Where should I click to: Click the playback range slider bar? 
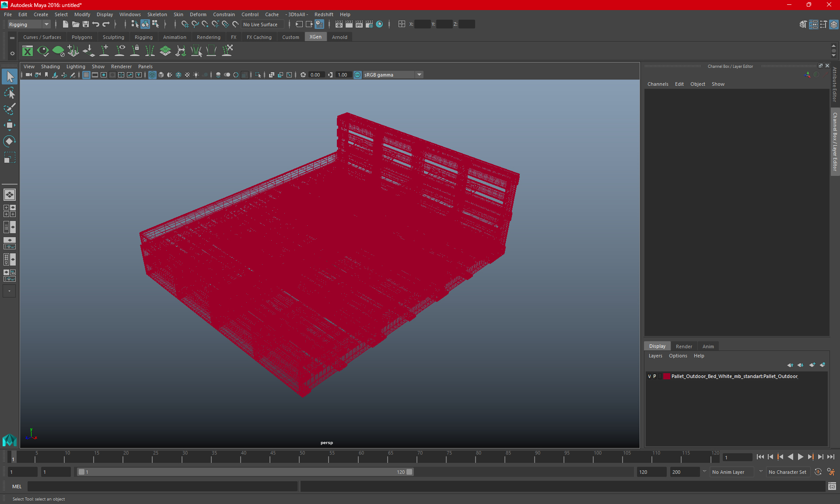pyautogui.click(x=245, y=472)
